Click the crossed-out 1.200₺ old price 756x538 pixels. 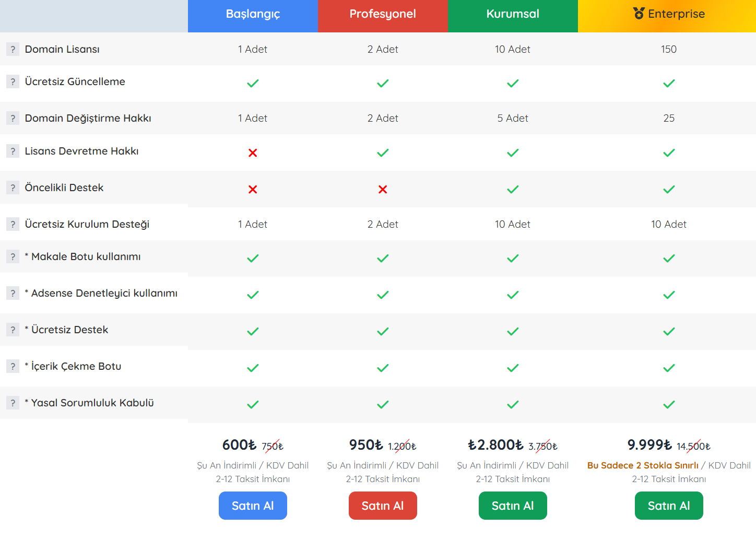[x=402, y=446]
